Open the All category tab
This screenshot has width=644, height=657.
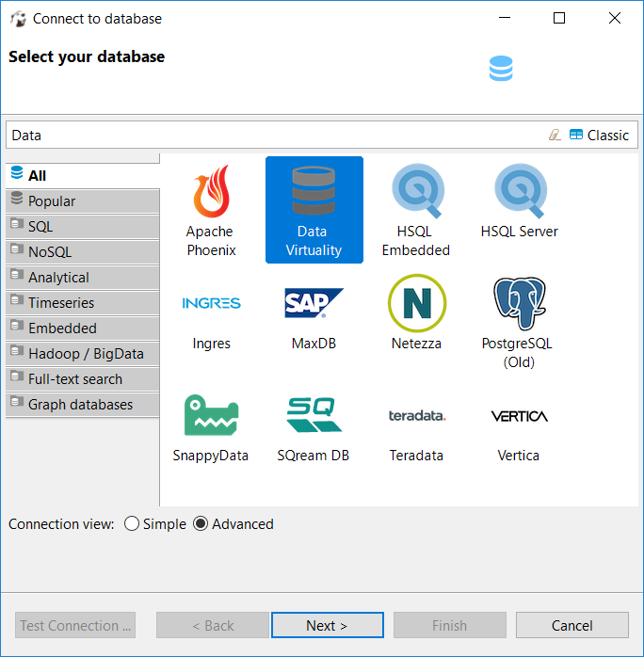pyautogui.click(x=83, y=176)
